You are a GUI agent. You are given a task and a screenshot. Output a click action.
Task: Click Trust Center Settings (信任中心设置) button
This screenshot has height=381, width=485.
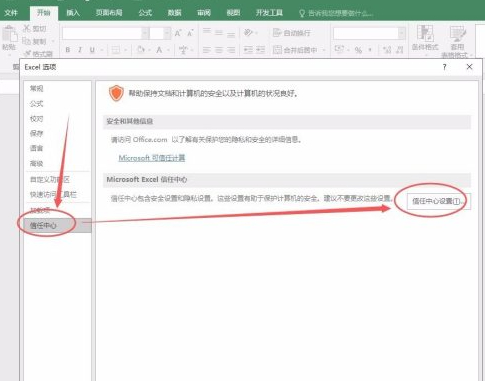tap(438, 201)
